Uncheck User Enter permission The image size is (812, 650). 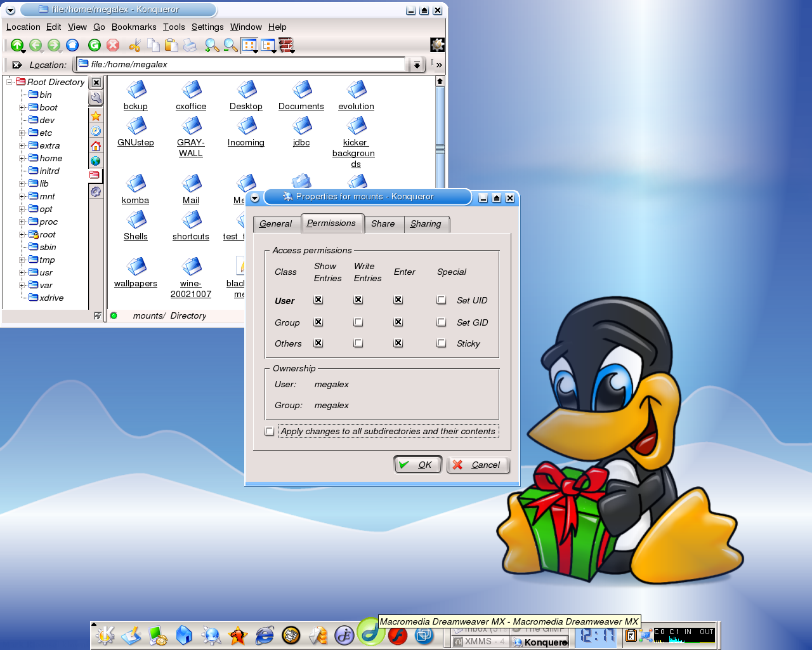[x=398, y=300]
